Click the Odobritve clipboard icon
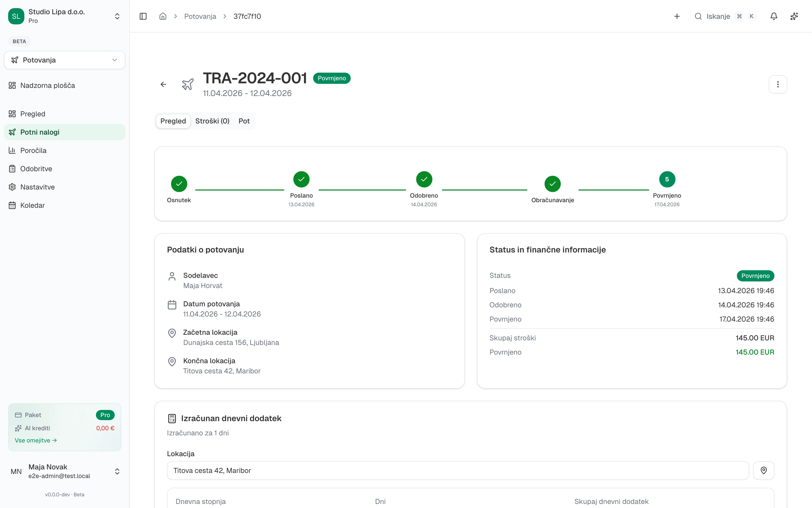812x508 pixels. coord(12,169)
